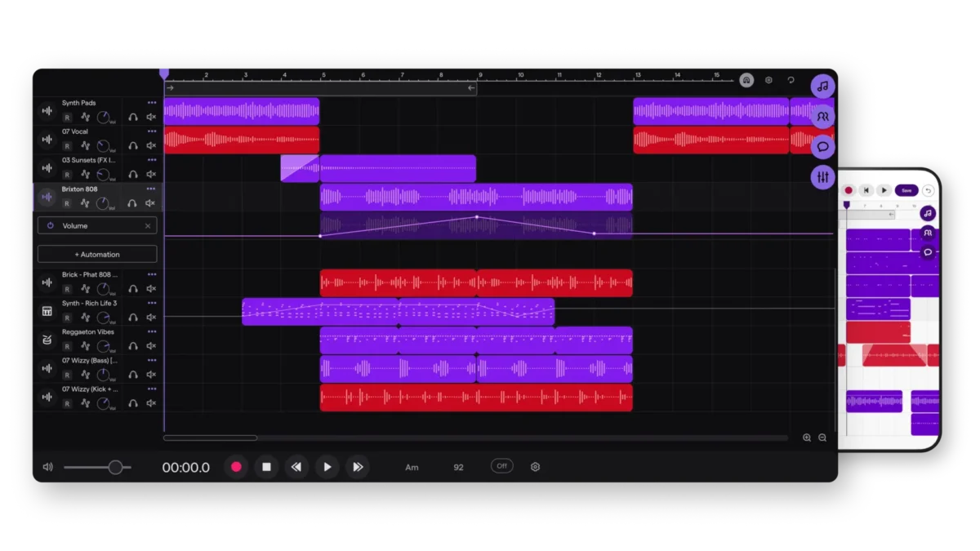
Task: Open automation icon on the 07 Vocal track
Action: pos(86,145)
